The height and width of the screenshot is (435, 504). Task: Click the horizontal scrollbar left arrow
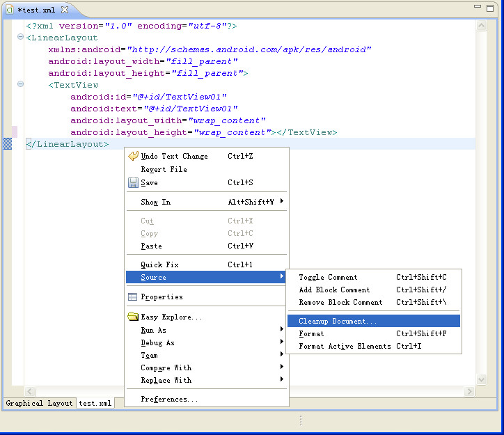pos(30,391)
